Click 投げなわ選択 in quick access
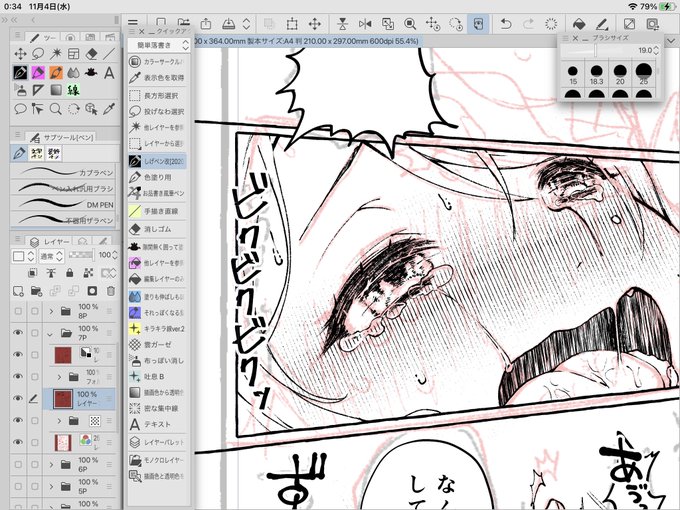Viewport: 680px width, 510px height. coord(158,111)
